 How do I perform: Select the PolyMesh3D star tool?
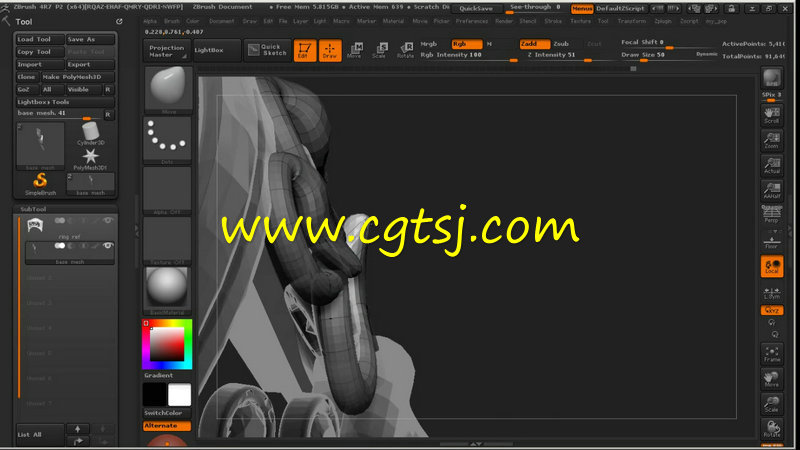click(x=90, y=159)
